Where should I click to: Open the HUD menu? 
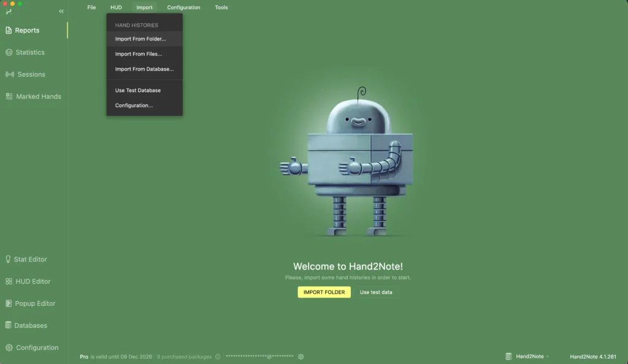coord(116,7)
